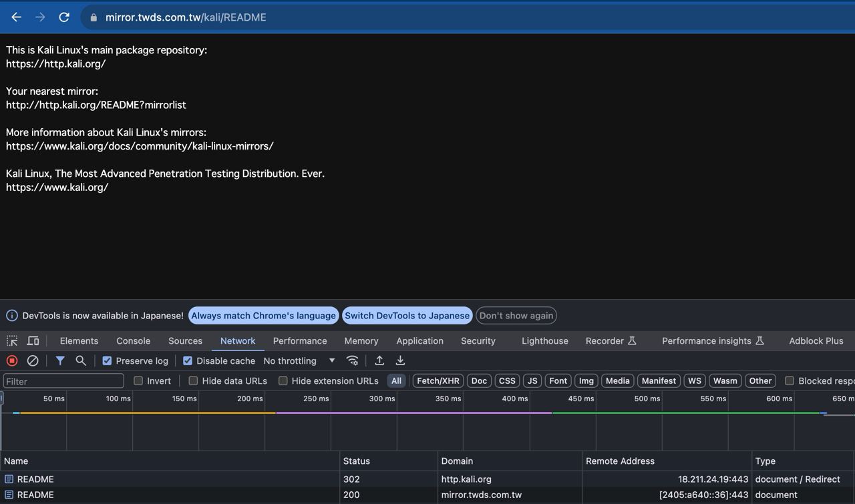Viewport: 855px width, 504px height.
Task: Open network search with magnifier icon
Action: coord(81,360)
